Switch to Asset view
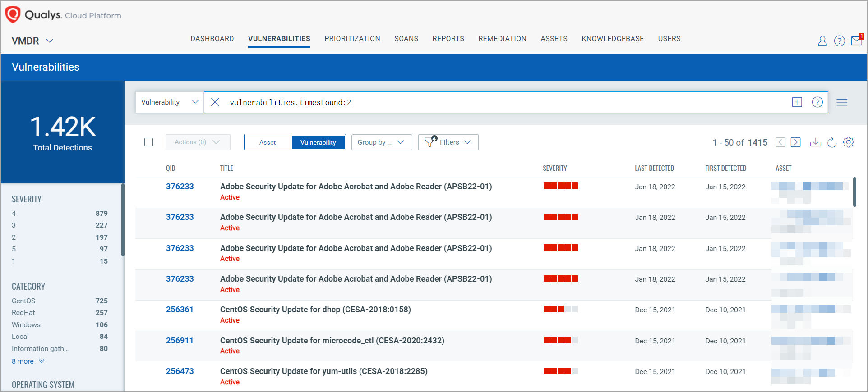Viewport: 868px width, 392px height. (x=268, y=142)
